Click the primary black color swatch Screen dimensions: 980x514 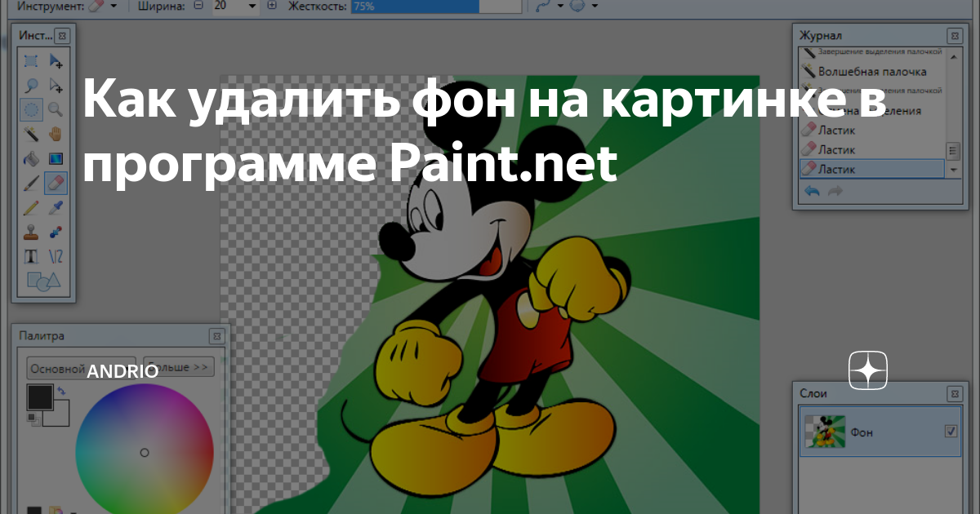click(39, 398)
